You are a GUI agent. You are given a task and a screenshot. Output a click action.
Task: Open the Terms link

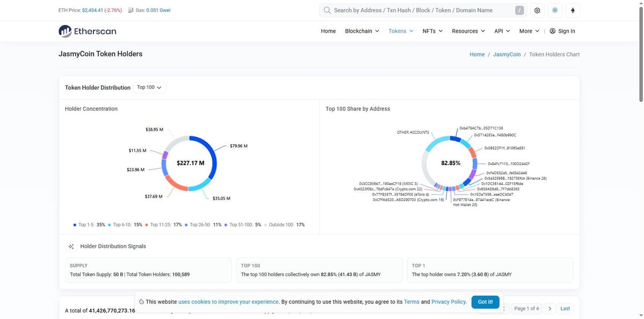point(412,302)
